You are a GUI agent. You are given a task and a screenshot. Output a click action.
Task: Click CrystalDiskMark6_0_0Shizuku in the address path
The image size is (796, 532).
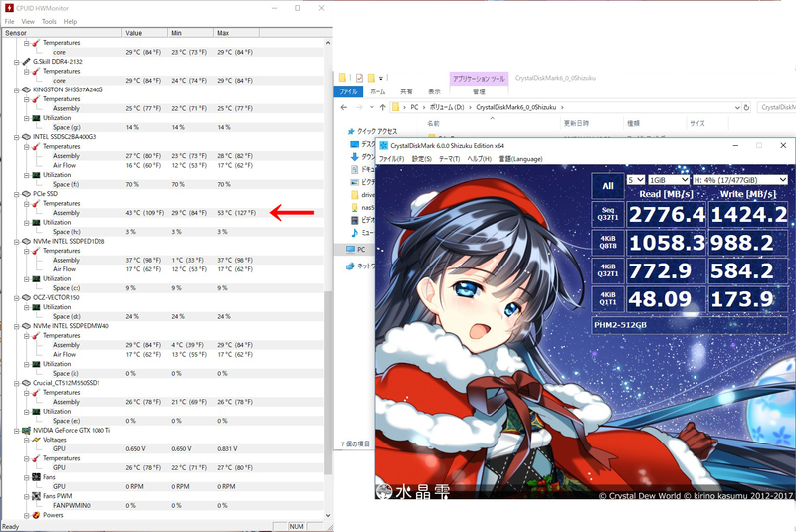[x=515, y=107]
